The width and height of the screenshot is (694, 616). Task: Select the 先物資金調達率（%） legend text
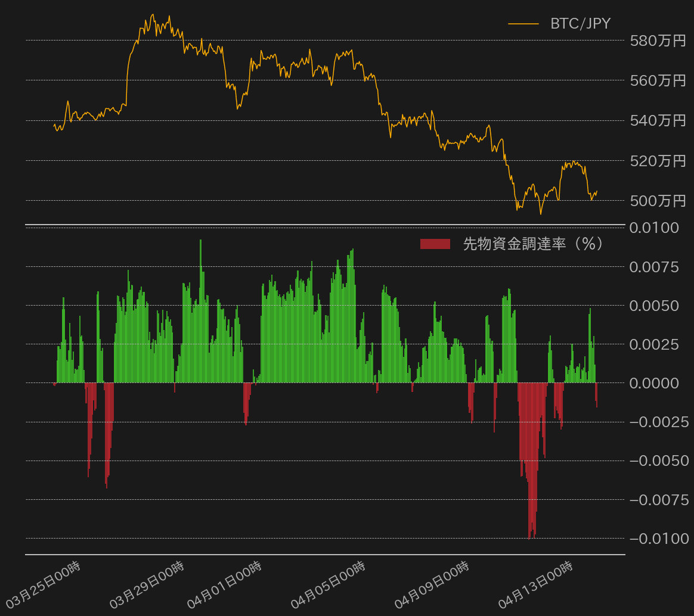[534, 244]
